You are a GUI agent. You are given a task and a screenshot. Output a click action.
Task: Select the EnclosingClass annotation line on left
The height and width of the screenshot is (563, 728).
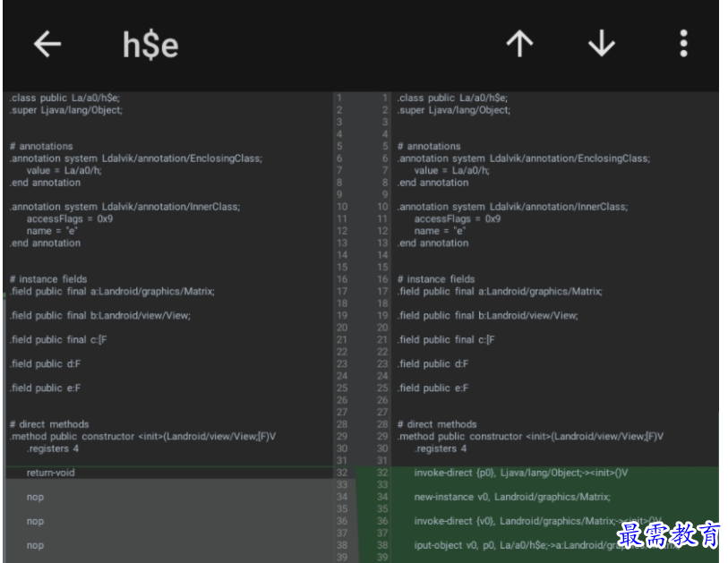135,158
